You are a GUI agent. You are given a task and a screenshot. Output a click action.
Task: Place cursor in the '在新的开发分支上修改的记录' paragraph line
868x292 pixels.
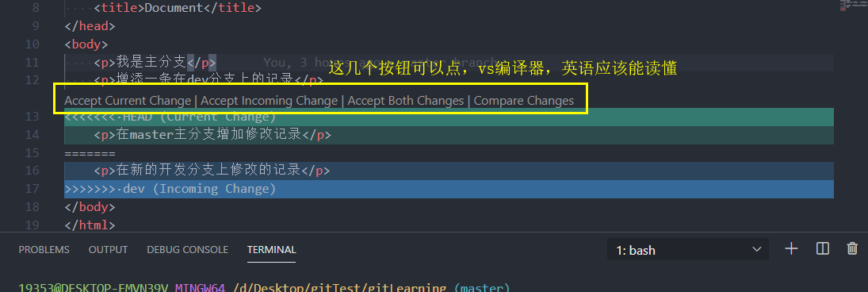coord(449,171)
